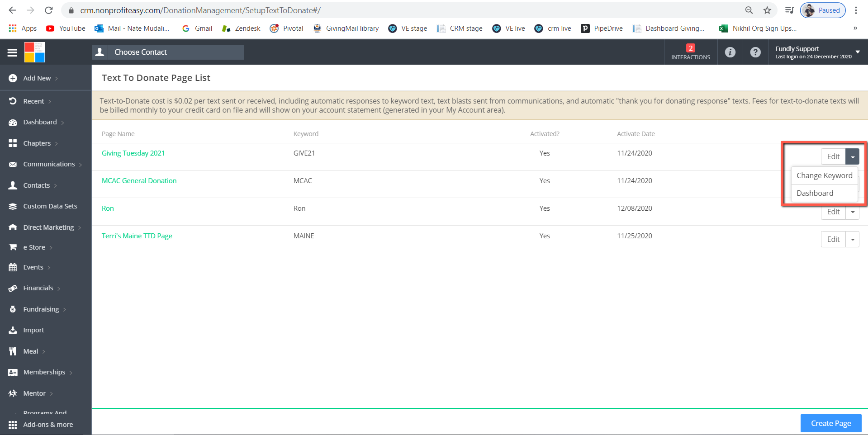
Task: Click the Chapters grid icon
Action: click(13, 143)
